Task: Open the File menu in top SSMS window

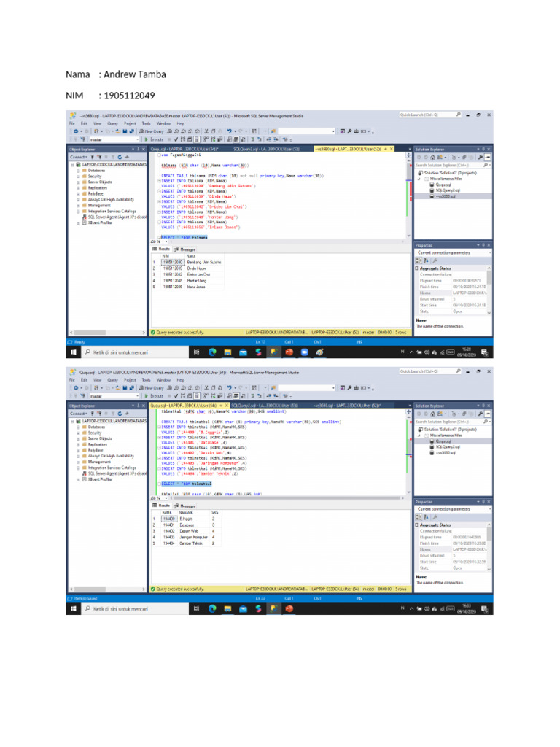Action: [72, 123]
